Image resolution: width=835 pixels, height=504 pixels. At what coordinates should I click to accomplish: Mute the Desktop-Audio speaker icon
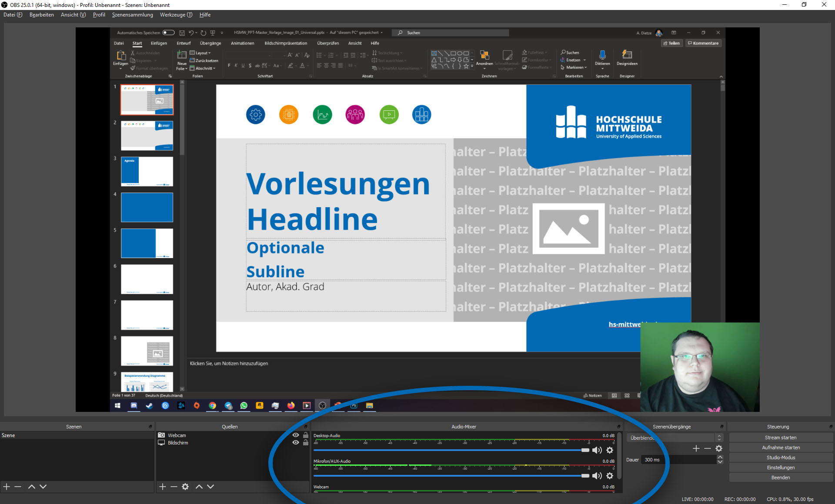(597, 450)
